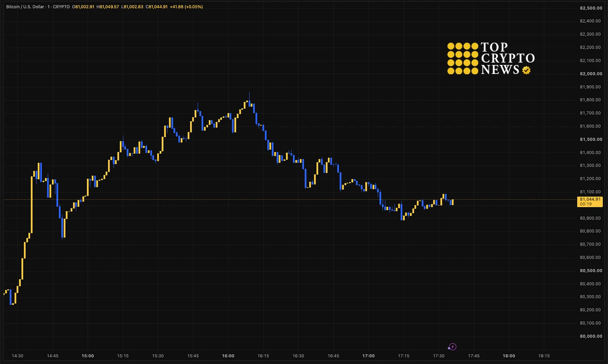Image resolution: width=608 pixels, height=364 pixels.
Task: Click the 17:15 time axis label
Action: 404,356
